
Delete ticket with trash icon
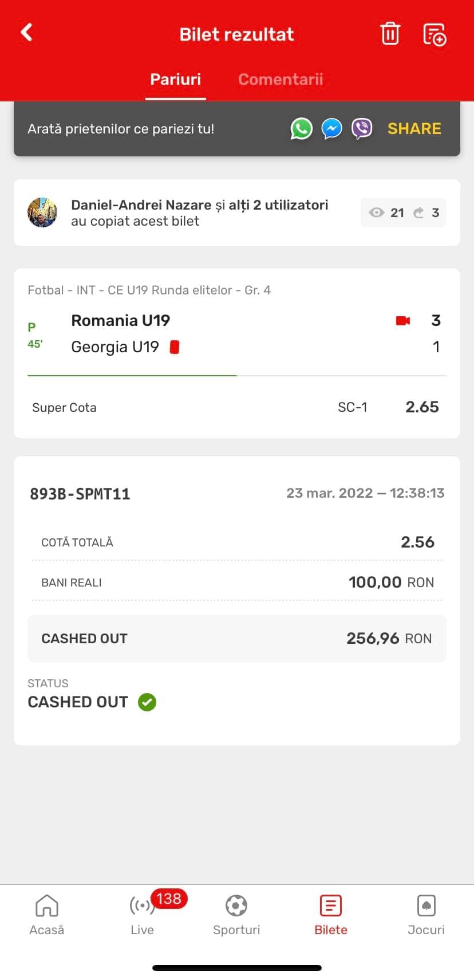[390, 34]
